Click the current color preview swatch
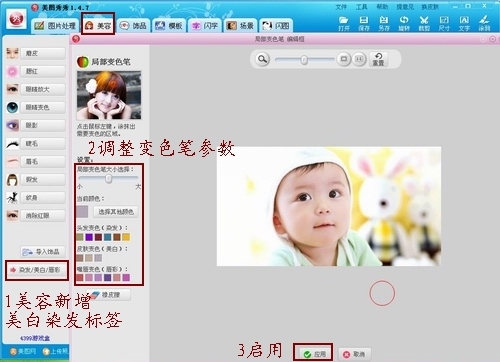 point(82,212)
